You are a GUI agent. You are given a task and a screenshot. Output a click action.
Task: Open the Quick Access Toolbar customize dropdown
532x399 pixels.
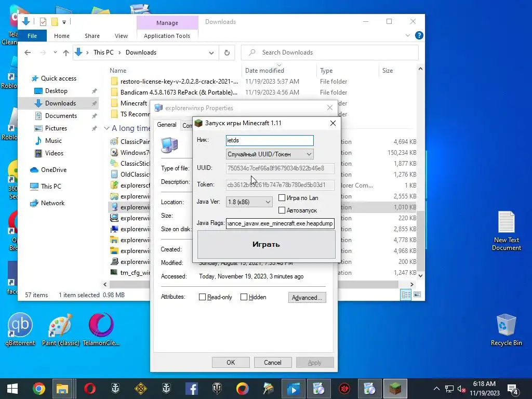[x=64, y=22]
